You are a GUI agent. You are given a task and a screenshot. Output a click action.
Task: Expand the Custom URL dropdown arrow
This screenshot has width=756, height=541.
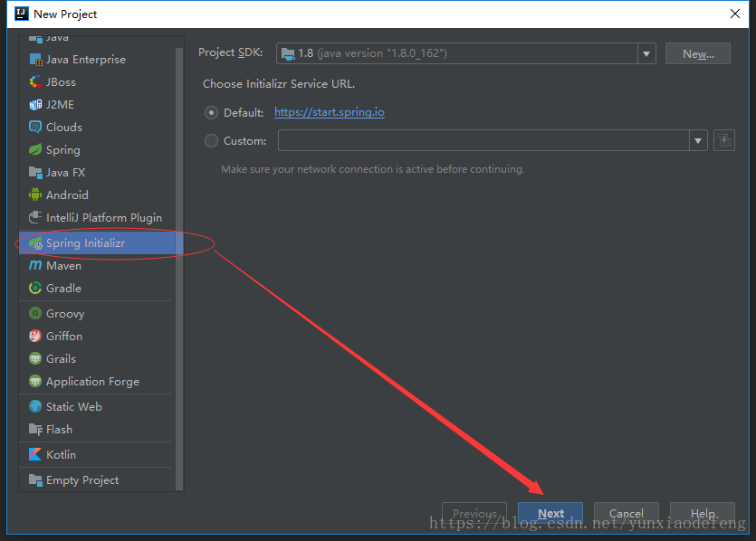(x=698, y=140)
